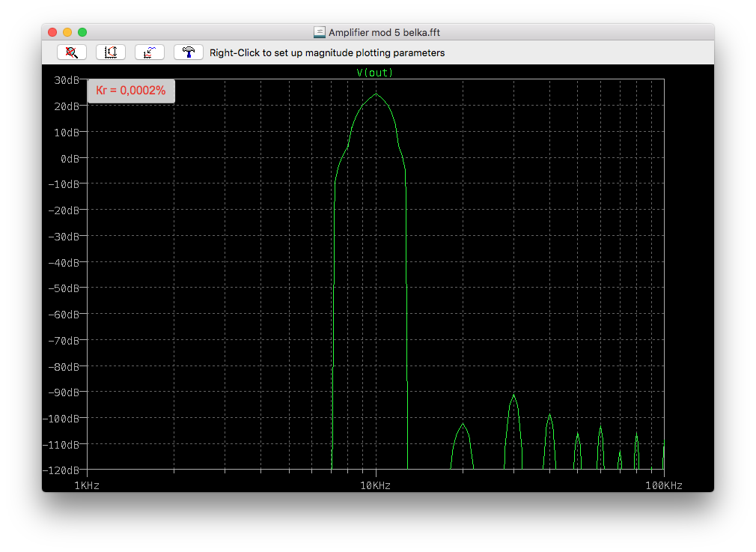Click the -120dB axis label
This screenshot has height=552, width=756.
click(x=61, y=470)
